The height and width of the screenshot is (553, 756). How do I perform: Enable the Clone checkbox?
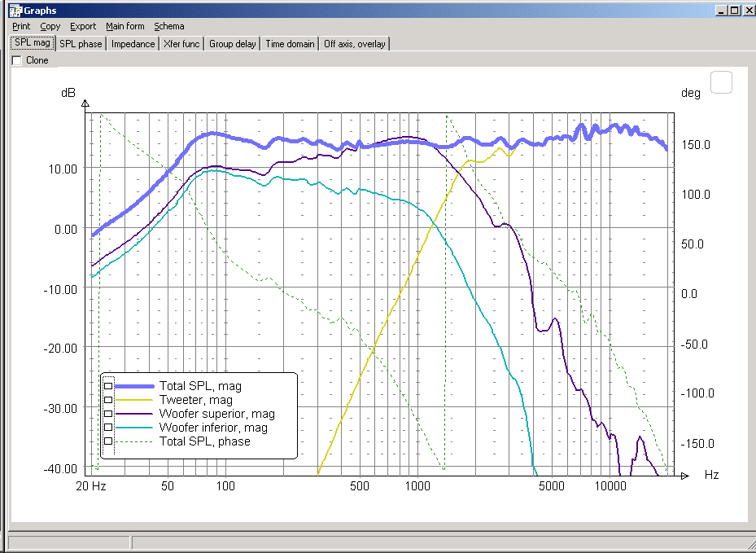coord(17,60)
